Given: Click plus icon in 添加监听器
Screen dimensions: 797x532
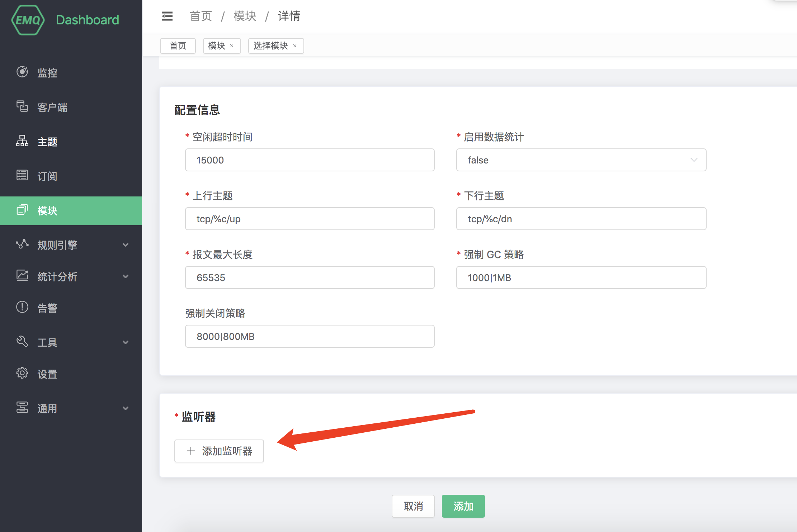Looking at the screenshot, I should point(191,451).
